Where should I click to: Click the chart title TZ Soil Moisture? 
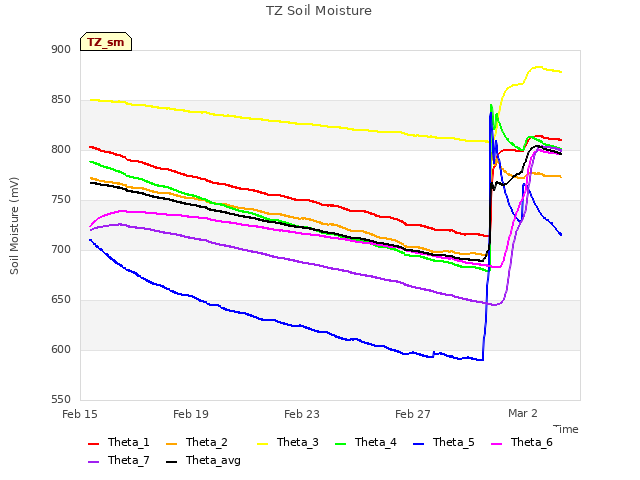(319, 11)
